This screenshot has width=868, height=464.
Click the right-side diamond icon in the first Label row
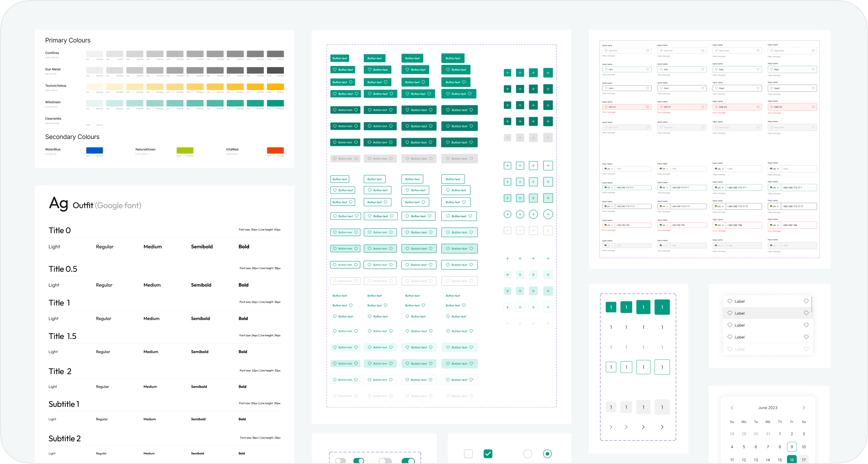[806, 301]
